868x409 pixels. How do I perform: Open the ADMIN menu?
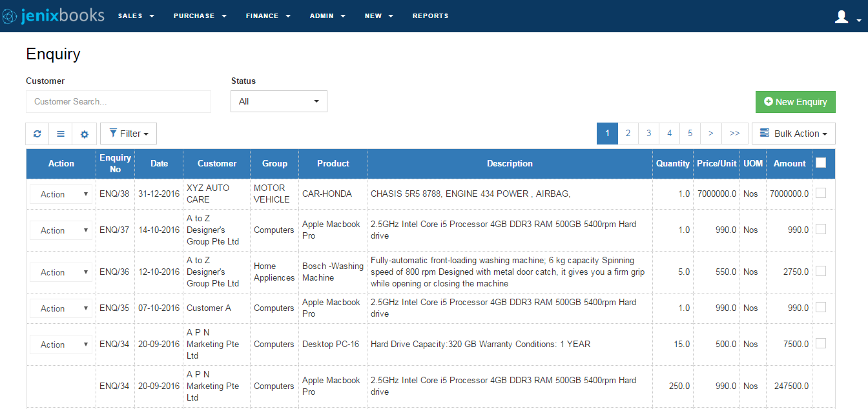click(x=327, y=16)
